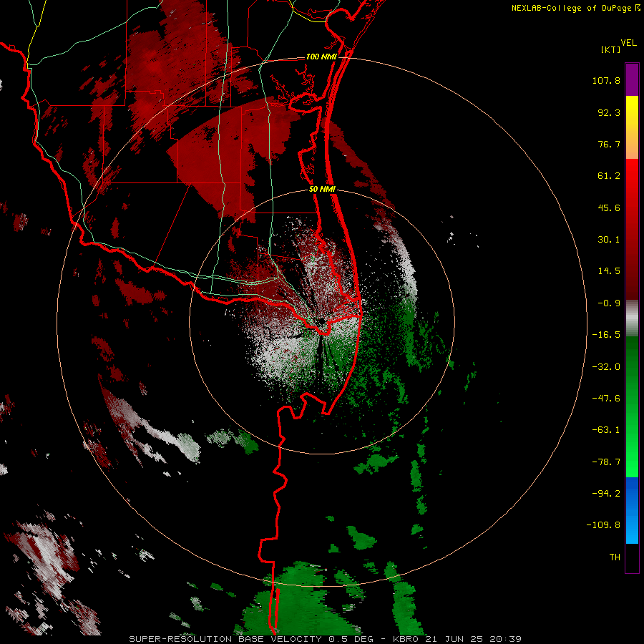Click the 50 NMI range ring label
The image size is (644, 644).
[323, 189]
